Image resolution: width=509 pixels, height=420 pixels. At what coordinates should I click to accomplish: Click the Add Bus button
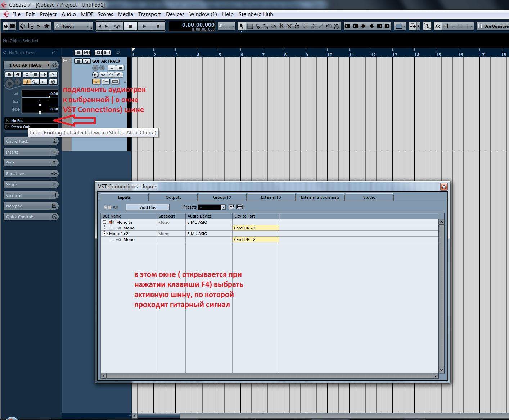148,207
